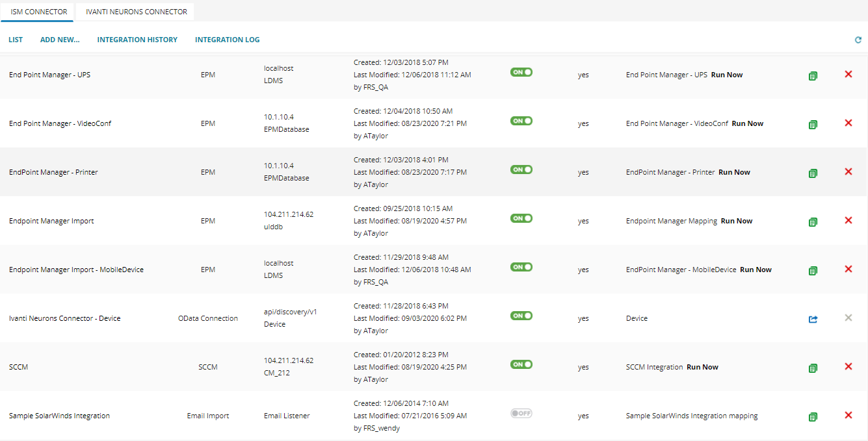Open Ivanti Neurons Connector - Device name
The height and width of the screenshot is (441, 868).
coord(65,318)
